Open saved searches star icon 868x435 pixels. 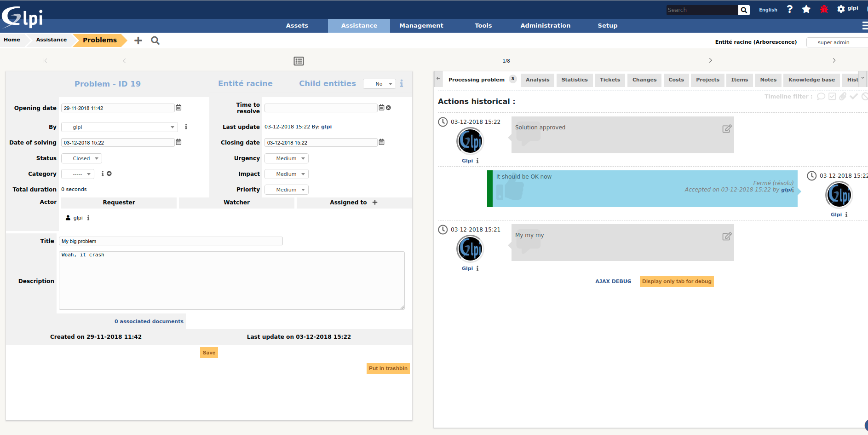(806, 9)
